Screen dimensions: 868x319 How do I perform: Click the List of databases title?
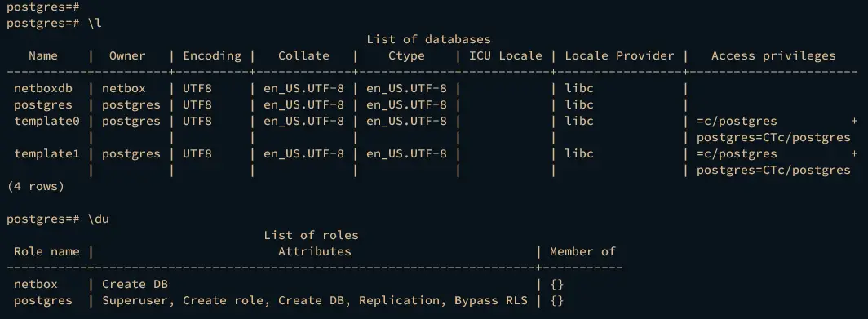click(428, 39)
